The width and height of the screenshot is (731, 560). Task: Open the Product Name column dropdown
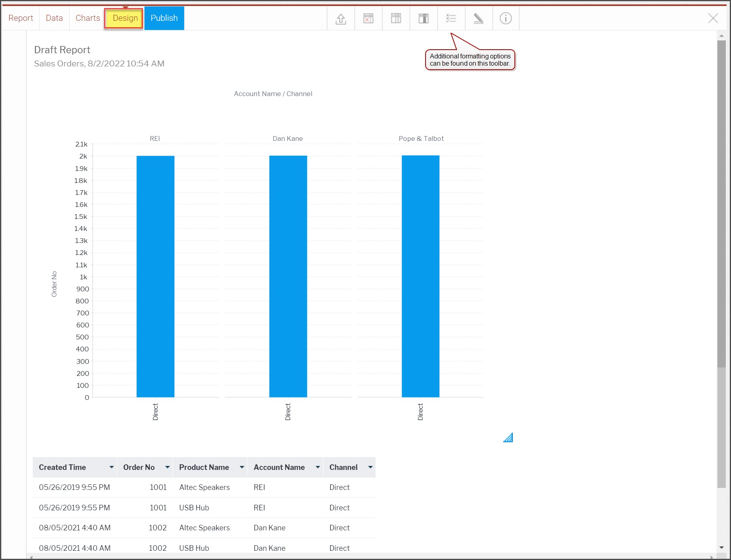coord(242,467)
